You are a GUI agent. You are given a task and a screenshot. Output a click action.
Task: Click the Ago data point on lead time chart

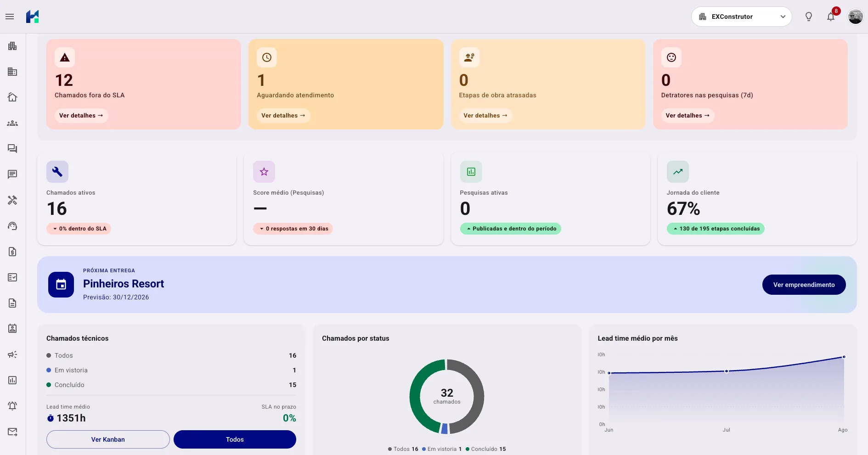[x=844, y=357]
